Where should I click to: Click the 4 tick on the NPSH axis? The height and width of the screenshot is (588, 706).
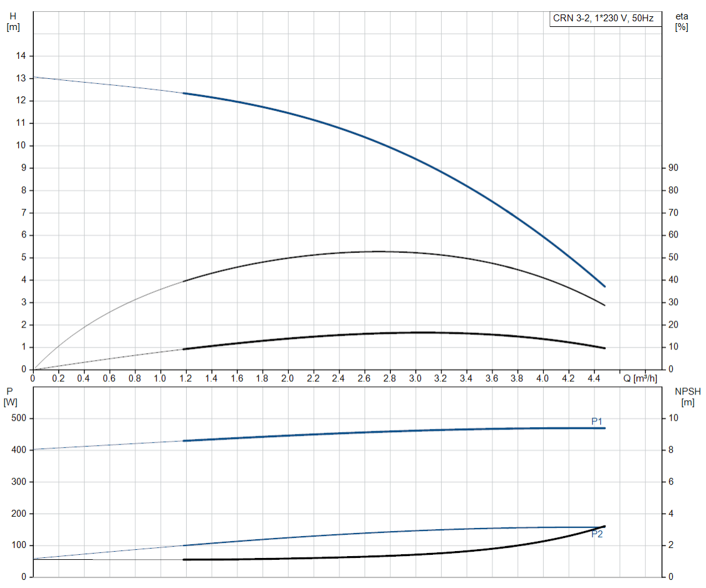tap(670, 513)
